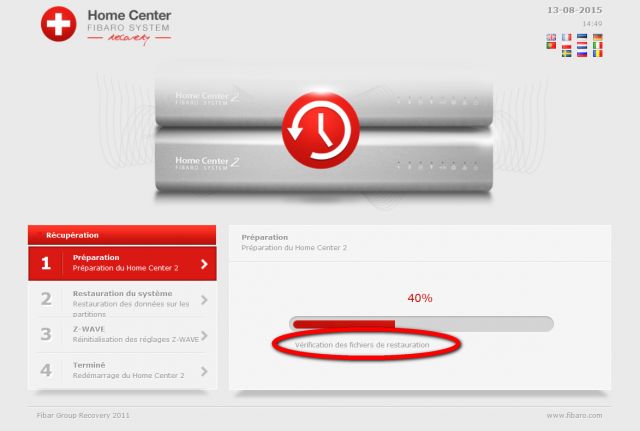Screen dimensions: 640x431
Task: Switch language with the Swedish flag
Action: pyautogui.click(x=567, y=53)
